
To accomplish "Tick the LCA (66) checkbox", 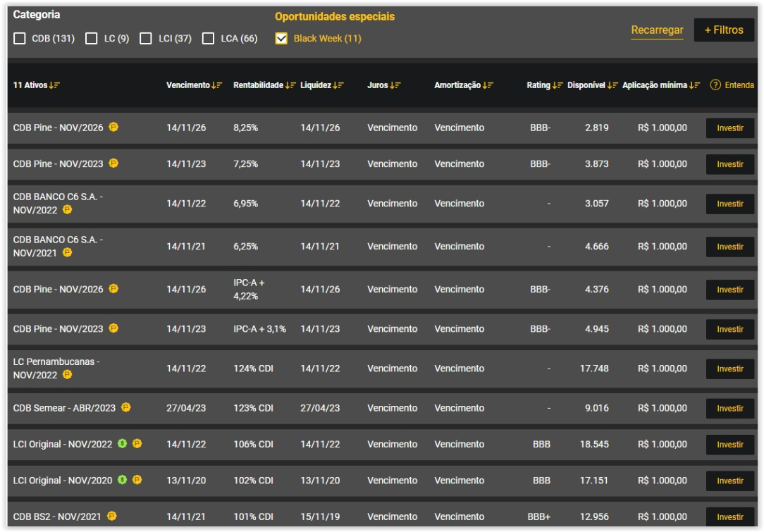I will pos(208,39).
